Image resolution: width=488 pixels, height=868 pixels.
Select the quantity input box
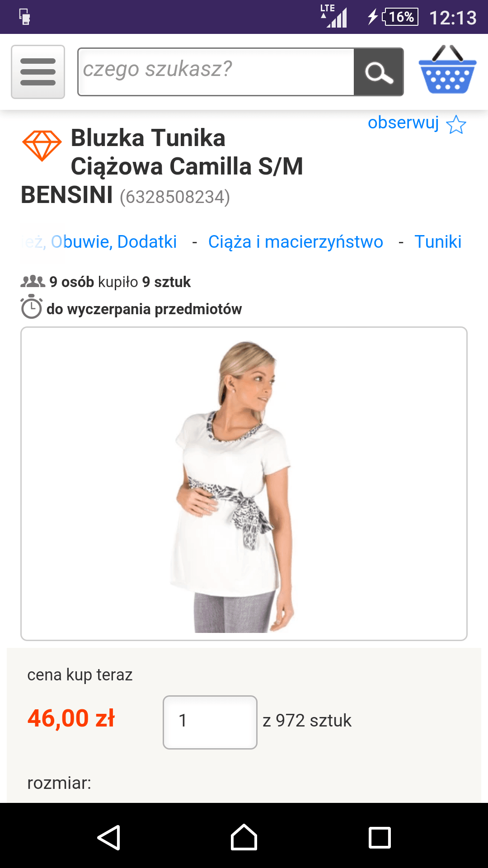point(210,722)
